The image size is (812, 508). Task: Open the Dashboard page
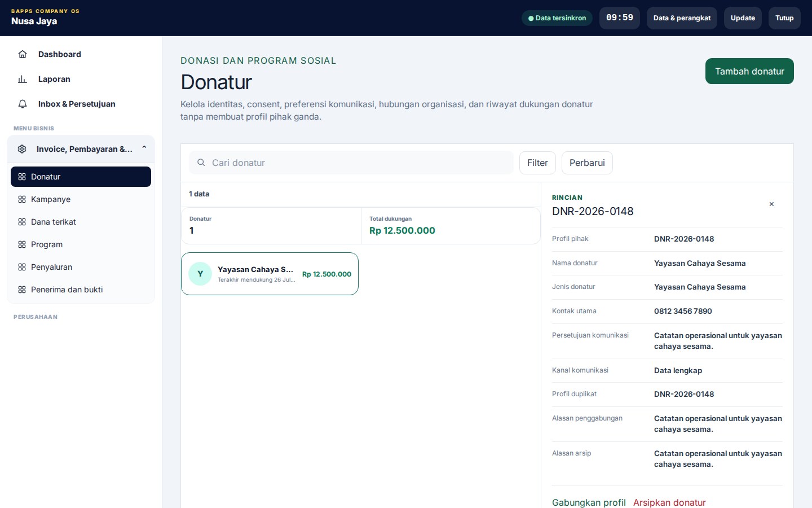tap(81, 54)
